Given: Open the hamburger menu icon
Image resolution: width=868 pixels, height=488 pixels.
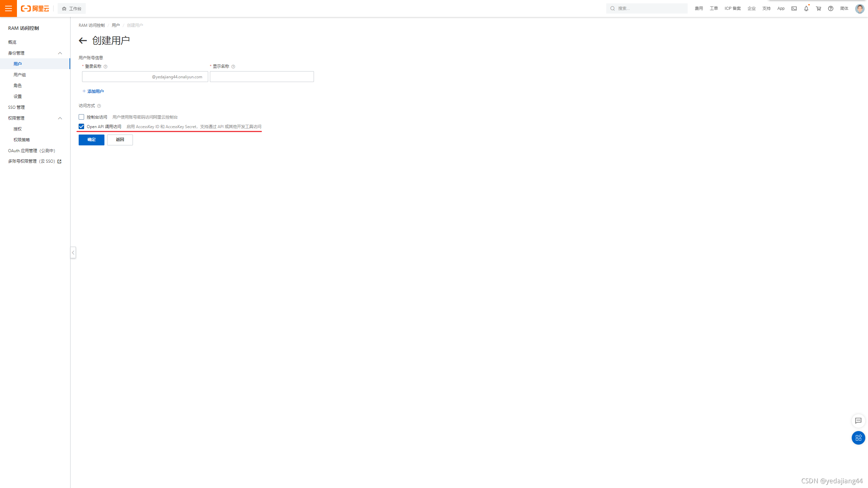Looking at the screenshot, I should pos(8,8).
